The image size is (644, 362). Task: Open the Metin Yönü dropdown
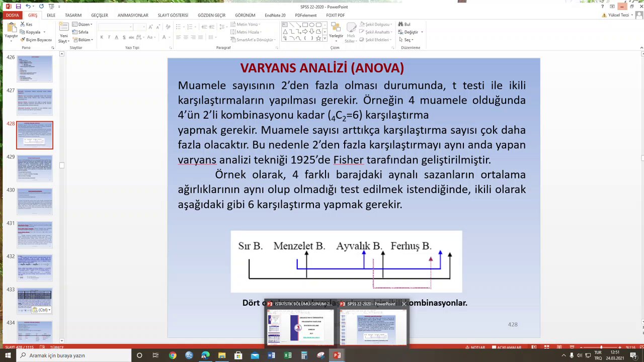click(x=246, y=24)
